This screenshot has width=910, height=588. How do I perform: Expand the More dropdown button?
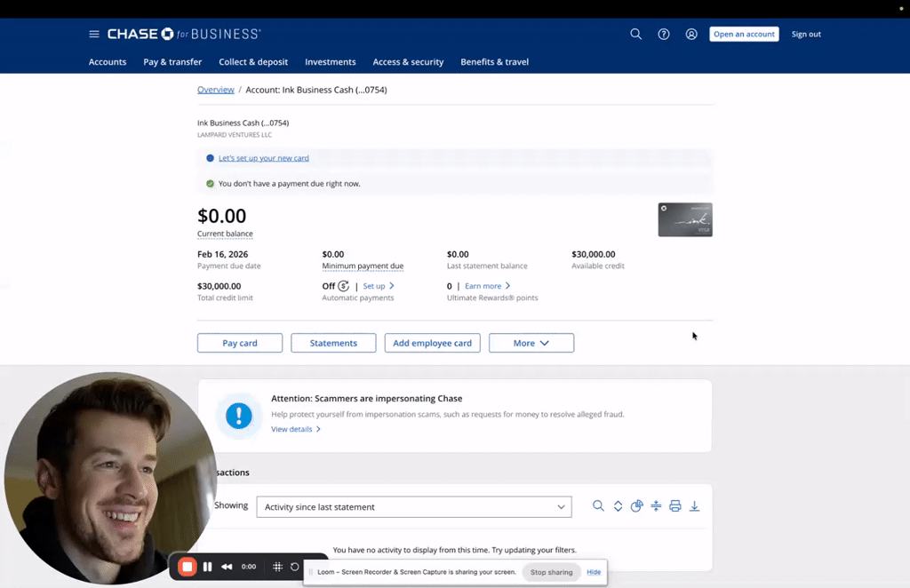tap(531, 343)
